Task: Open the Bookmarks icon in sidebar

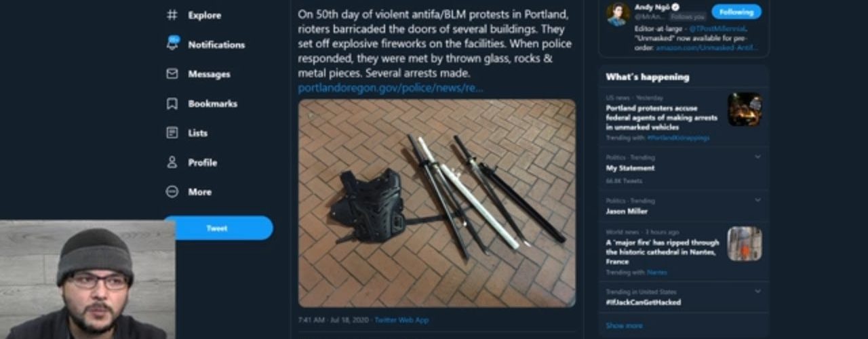Action: [172, 104]
